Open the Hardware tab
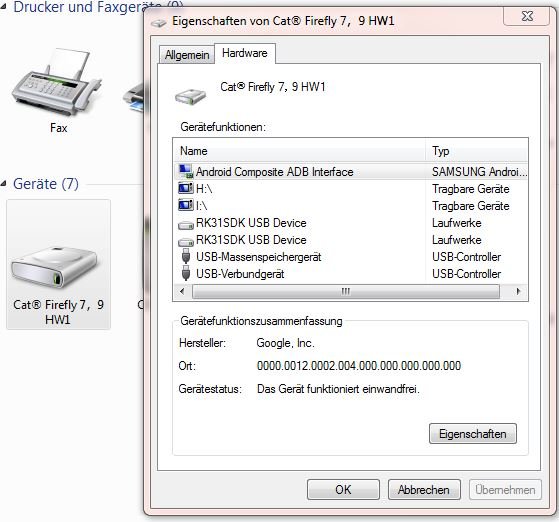The width and height of the screenshot is (559, 522). [x=245, y=53]
